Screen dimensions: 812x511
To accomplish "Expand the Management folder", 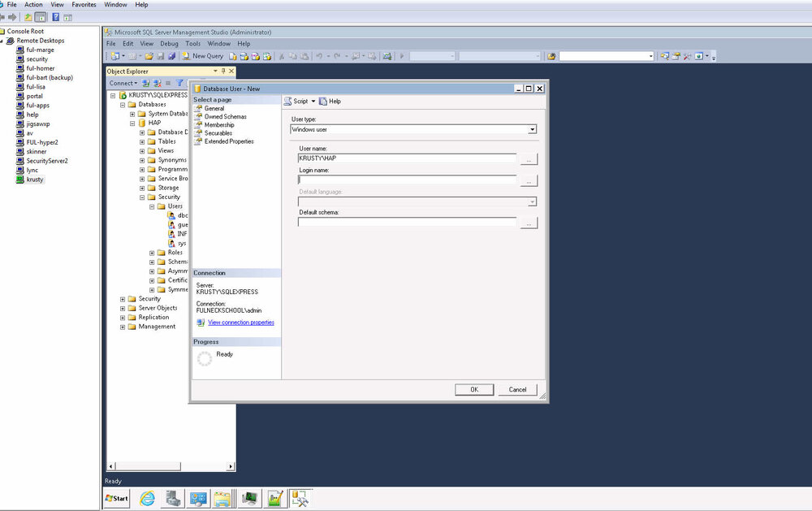I will point(123,327).
